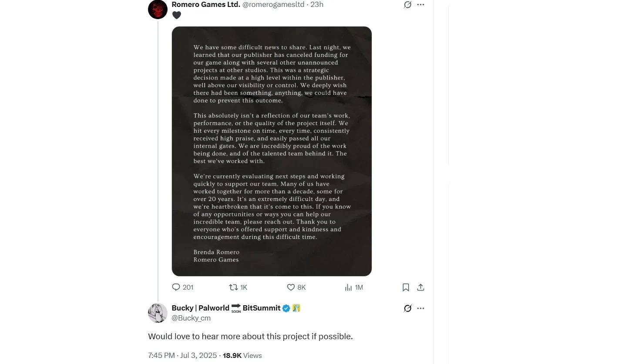Open Bucky | Palworld display name
The height and width of the screenshot is (364, 635).
point(200,308)
